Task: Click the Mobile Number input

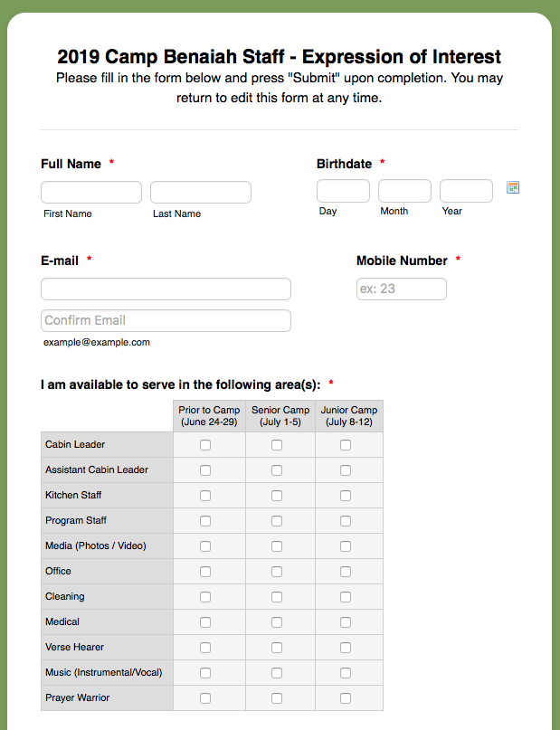Action: (402, 289)
